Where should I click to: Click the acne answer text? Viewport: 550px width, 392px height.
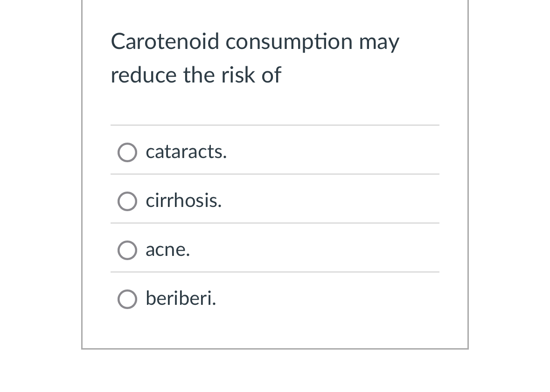(x=167, y=250)
